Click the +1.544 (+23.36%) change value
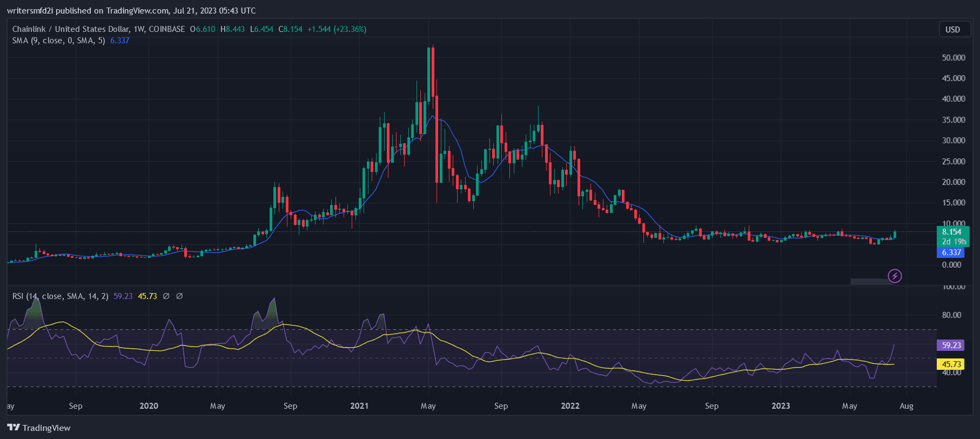This screenshot has width=980, height=439. point(337,29)
